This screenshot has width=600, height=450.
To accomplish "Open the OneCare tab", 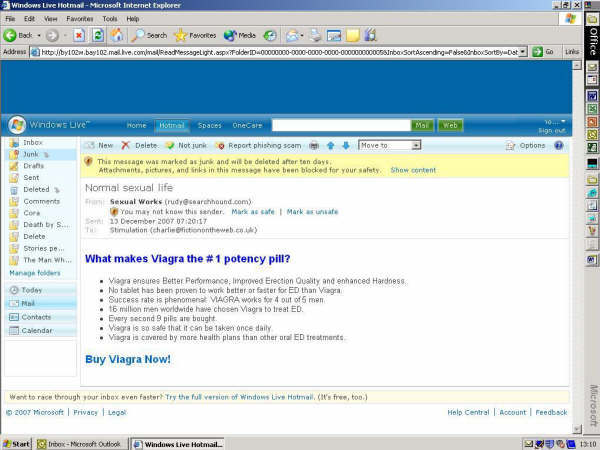I will coord(247,126).
